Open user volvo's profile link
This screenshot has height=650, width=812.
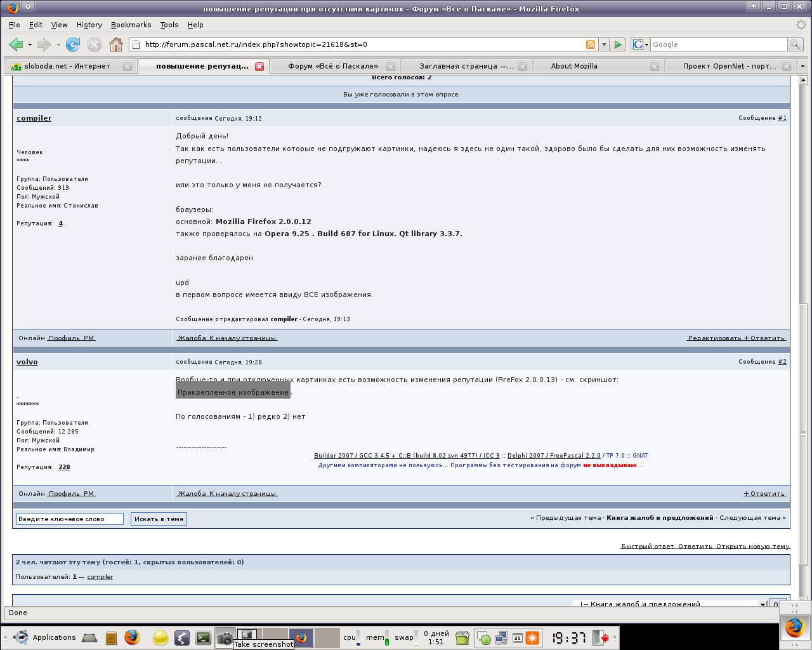click(27, 362)
